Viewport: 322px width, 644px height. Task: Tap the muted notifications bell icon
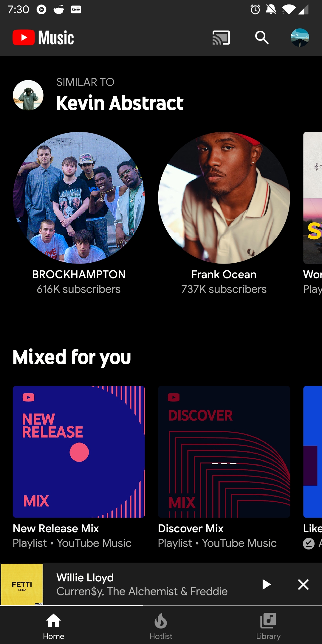271,10
